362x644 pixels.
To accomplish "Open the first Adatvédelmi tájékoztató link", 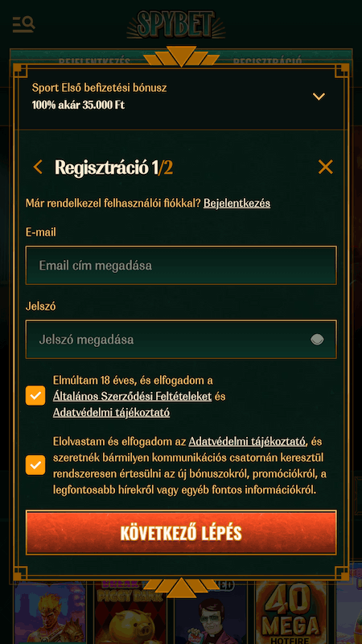I will coord(111,412).
